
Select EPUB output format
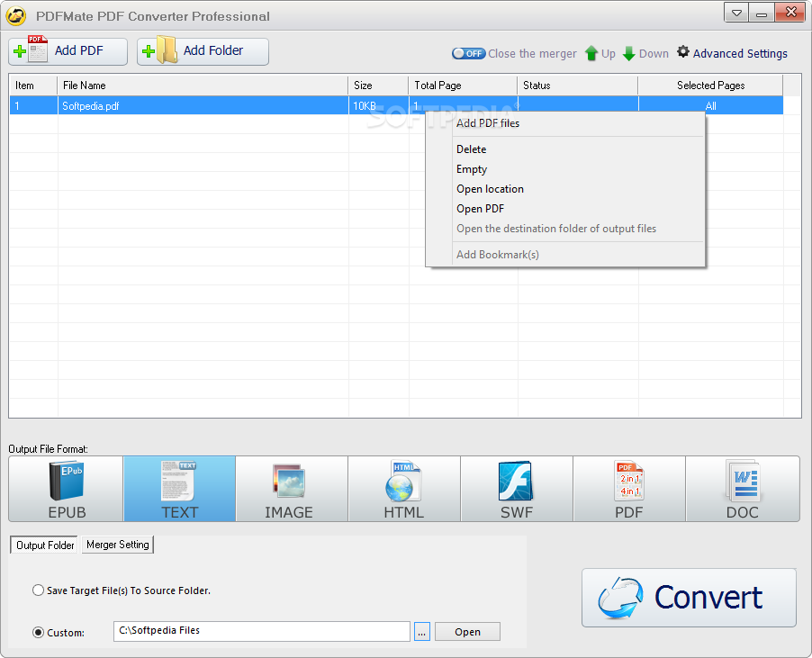[66, 489]
